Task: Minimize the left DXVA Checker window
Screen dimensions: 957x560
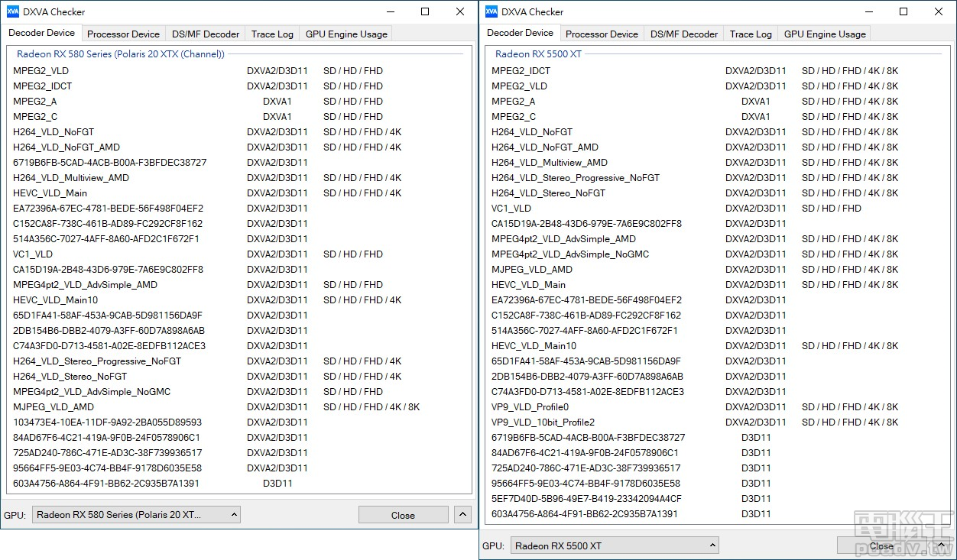Action: pos(390,11)
